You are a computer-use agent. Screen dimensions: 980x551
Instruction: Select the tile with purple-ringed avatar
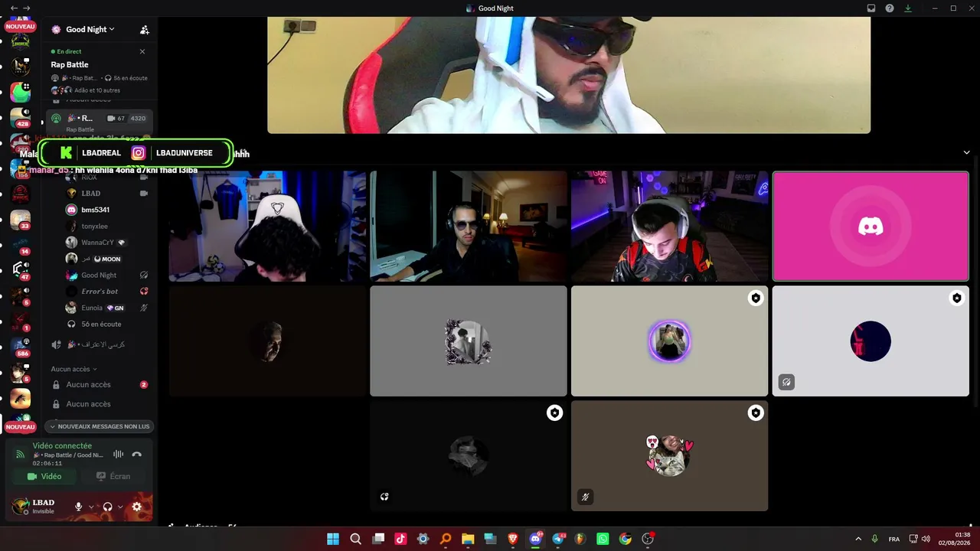(669, 341)
